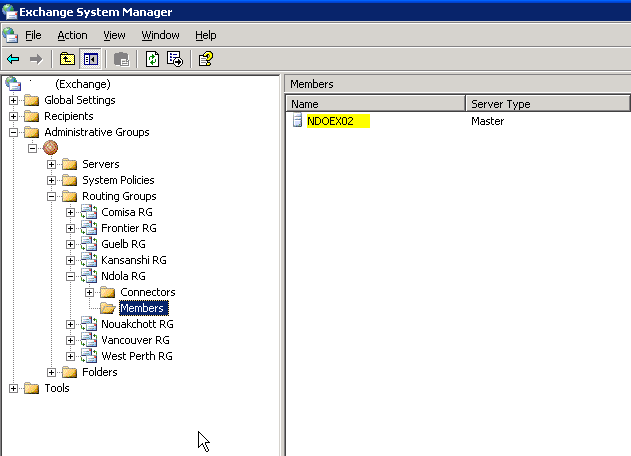
Task: Select the NDOEX02 server entry
Action: pos(338,121)
